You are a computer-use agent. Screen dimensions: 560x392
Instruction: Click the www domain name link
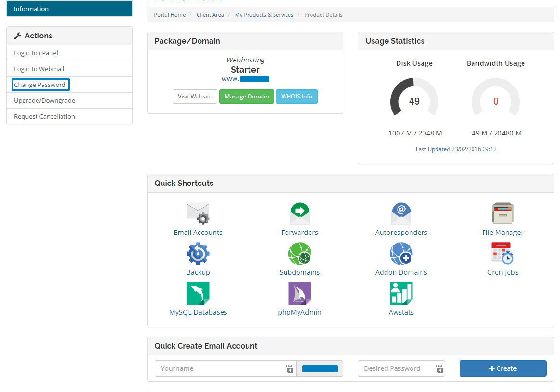coord(245,79)
